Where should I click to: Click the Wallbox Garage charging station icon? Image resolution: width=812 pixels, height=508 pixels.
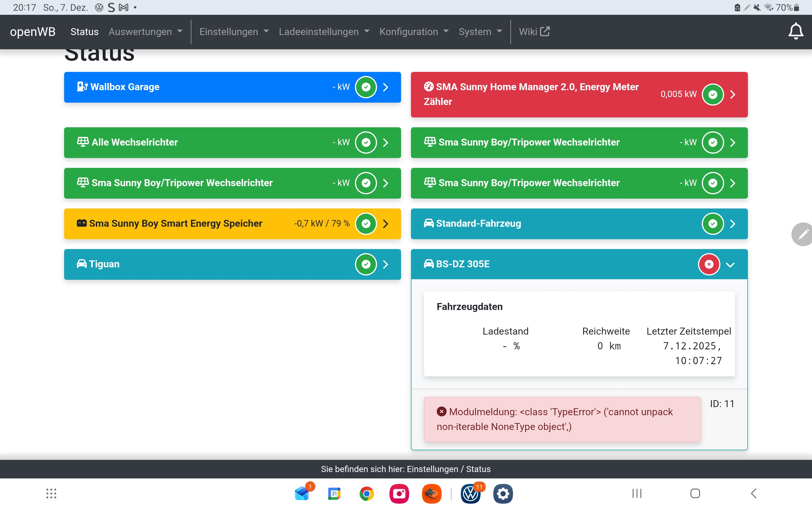(x=82, y=87)
